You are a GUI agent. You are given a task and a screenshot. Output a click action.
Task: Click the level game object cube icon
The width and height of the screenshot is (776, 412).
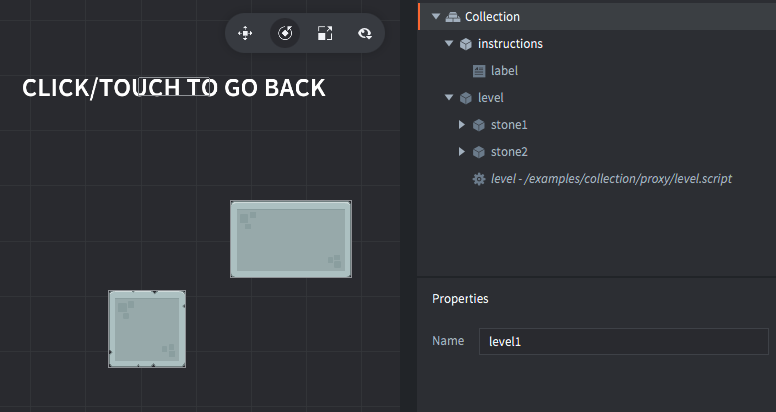(x=465, y=98)
